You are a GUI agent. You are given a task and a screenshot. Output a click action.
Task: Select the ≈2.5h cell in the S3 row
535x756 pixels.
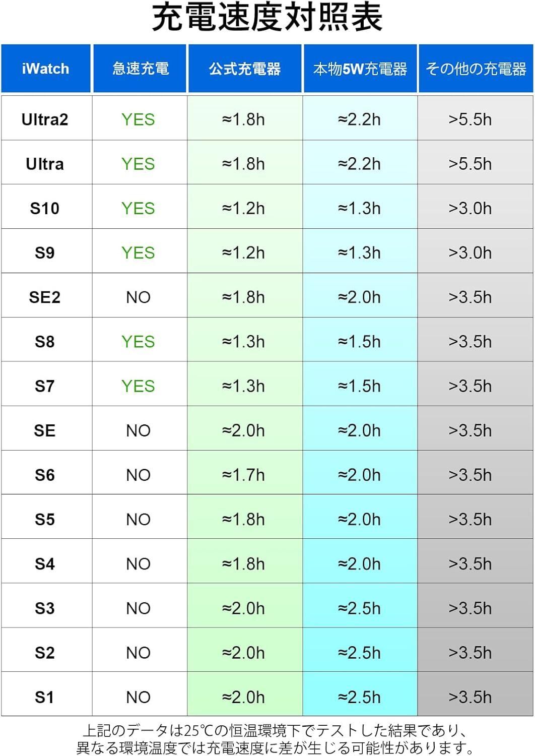[x=359, y=608]
